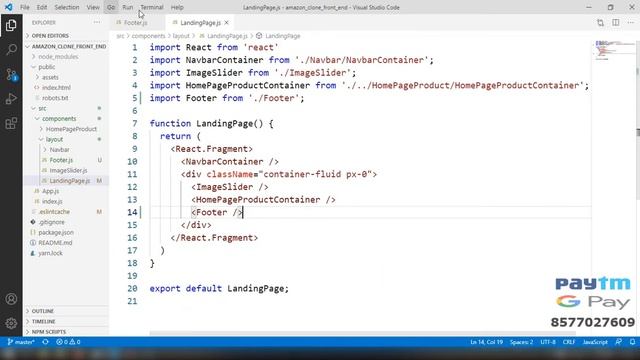Click layout in the breadcrumb path
Screen dimensions: 640x360
181,36
